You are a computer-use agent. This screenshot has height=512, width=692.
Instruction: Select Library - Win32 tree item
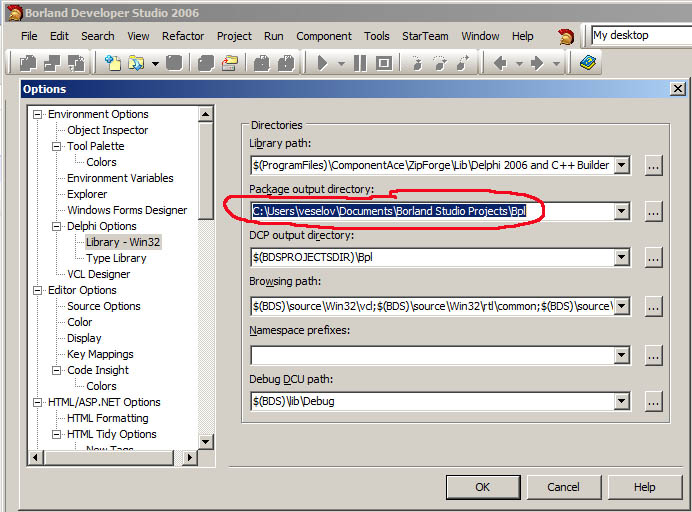(123, 242)
